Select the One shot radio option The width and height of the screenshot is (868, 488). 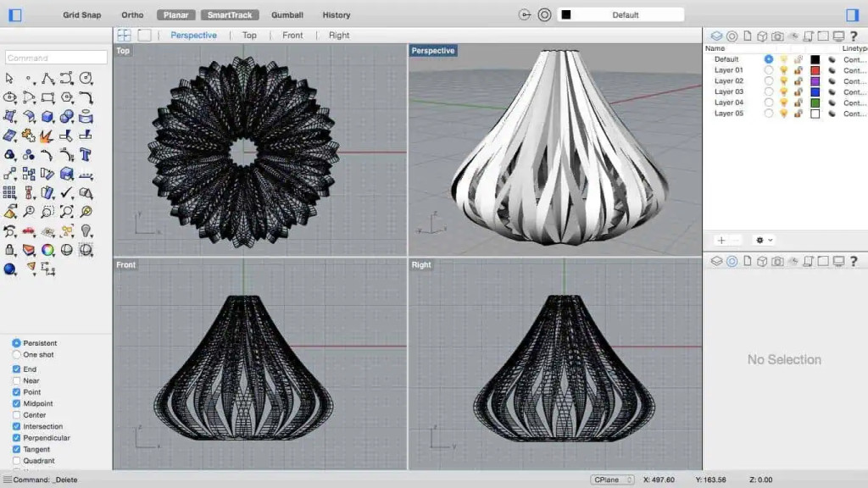point(17,355)
